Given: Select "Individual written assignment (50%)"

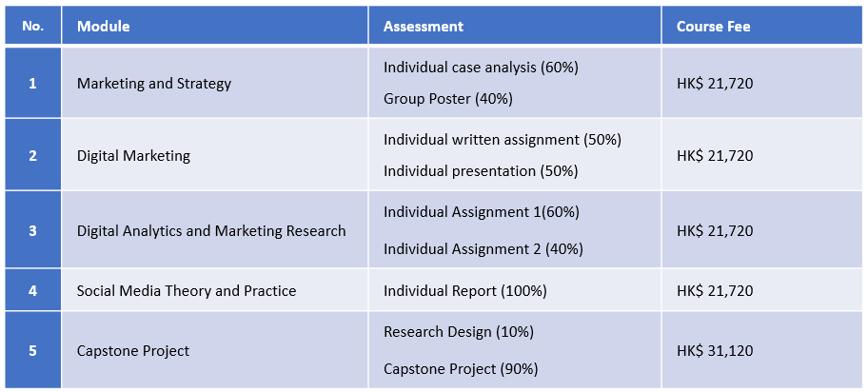Looking at the screenshot, I should pyautogui.click(x=502, y=140).
